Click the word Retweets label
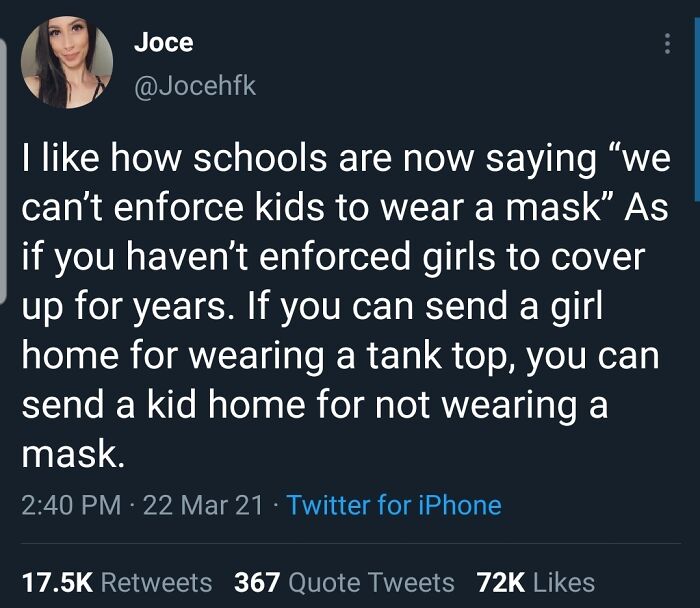 pos(157,583)
